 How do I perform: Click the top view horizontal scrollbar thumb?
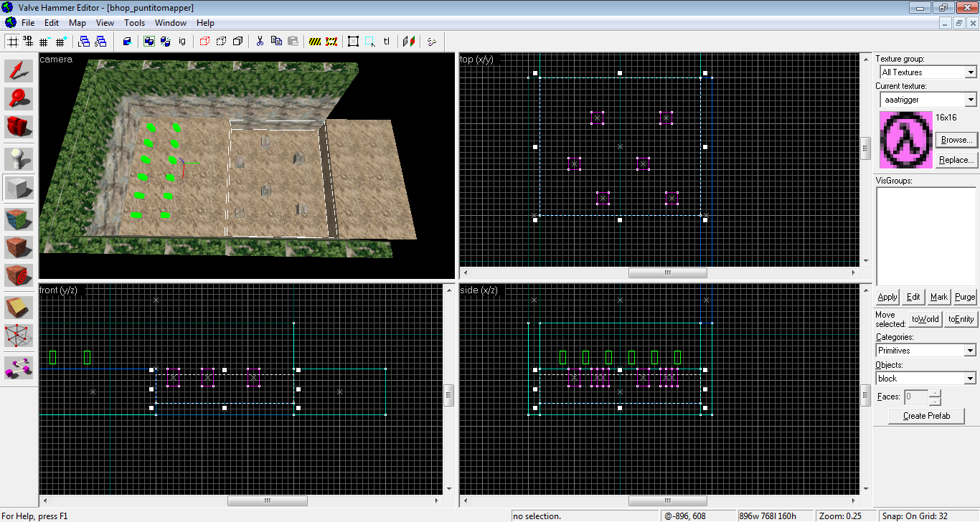tap(668, 272)
